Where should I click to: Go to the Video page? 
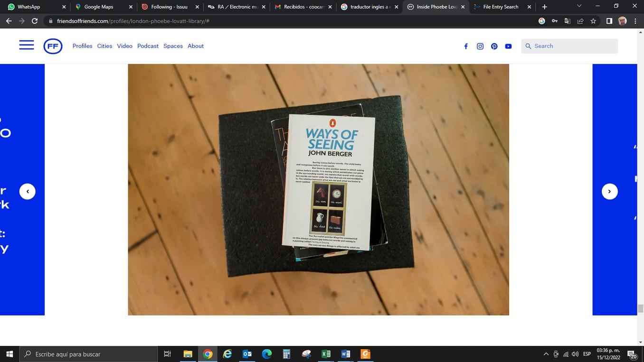[124, 46]
